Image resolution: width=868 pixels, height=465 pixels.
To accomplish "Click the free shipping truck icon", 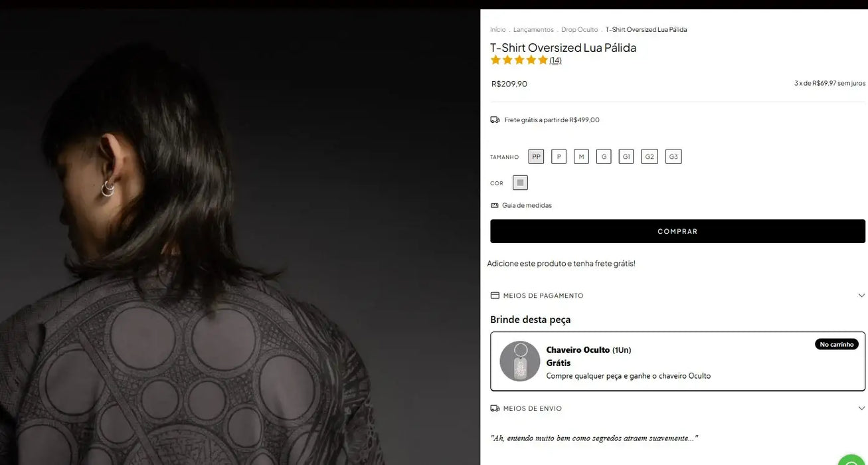I will click(495, 119).
